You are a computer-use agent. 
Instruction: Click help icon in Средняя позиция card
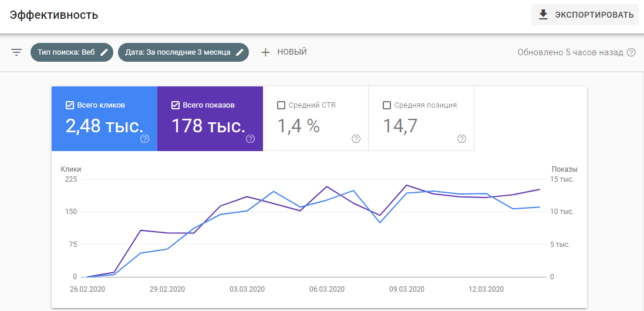(x=461, y=139)
